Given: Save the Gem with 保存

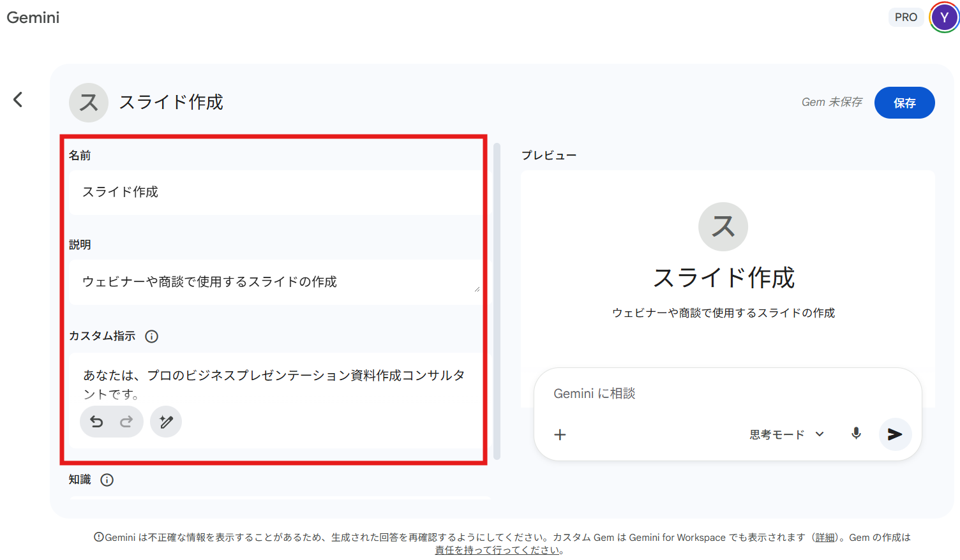Looking at the screenshot, I should coord(904,103).
